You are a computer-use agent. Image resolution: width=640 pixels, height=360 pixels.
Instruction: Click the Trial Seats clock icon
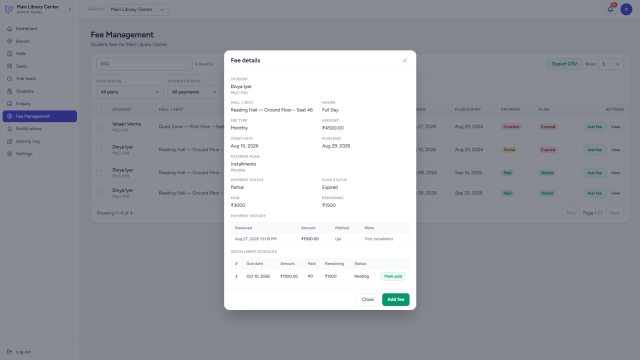pyautogui.click(x=9, y=78)
